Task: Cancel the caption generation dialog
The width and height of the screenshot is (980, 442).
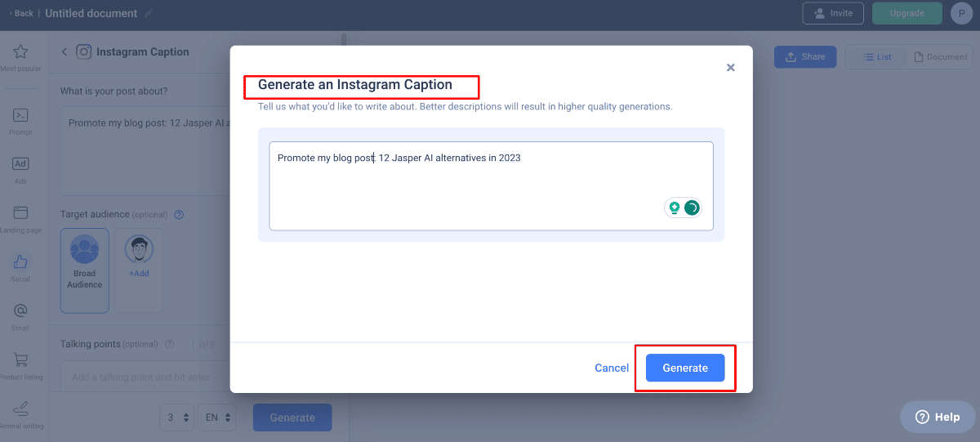Action: coord(612,368)
